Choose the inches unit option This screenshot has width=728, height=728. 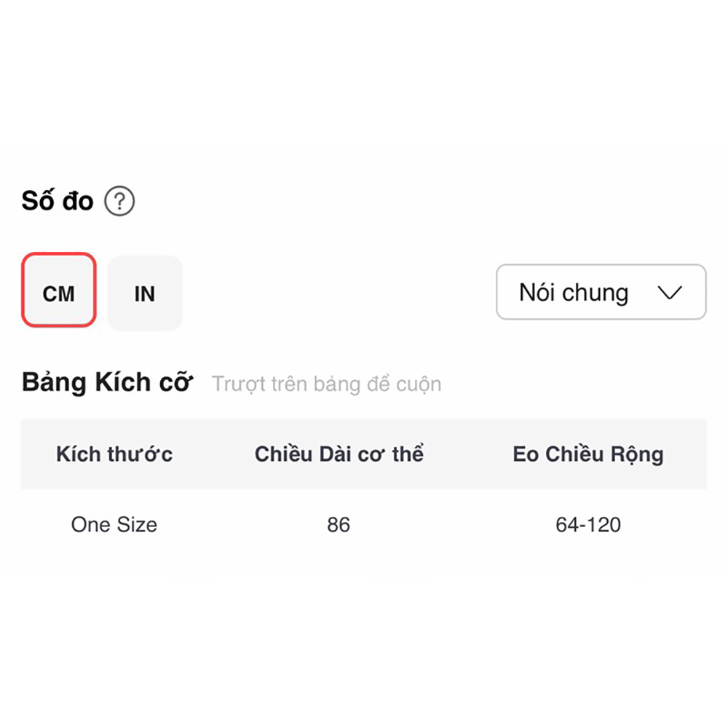(145, 293)
